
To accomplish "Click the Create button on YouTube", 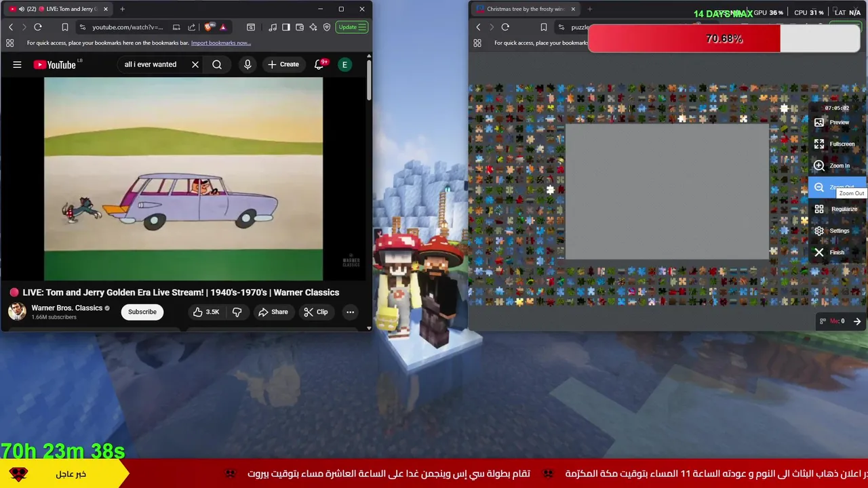I will click(283, 64).
